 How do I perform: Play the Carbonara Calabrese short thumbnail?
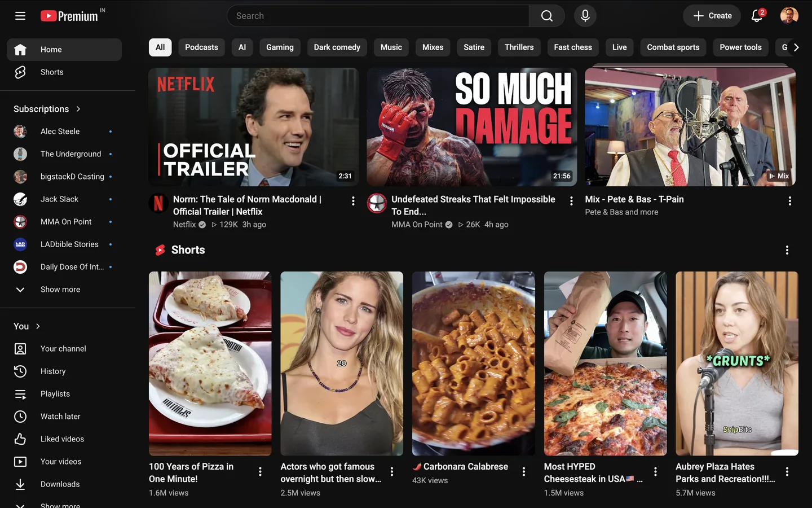tap(474, 364)
